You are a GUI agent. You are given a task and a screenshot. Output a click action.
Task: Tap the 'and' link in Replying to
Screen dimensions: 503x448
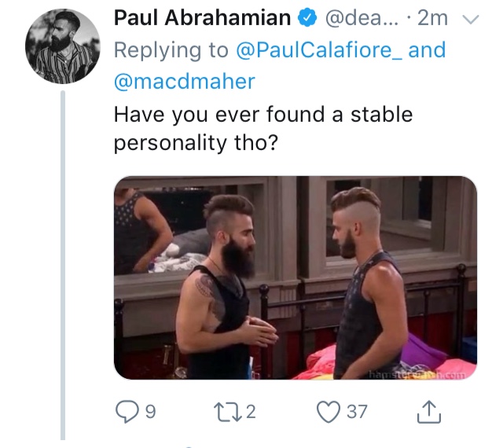click(427, 50)
